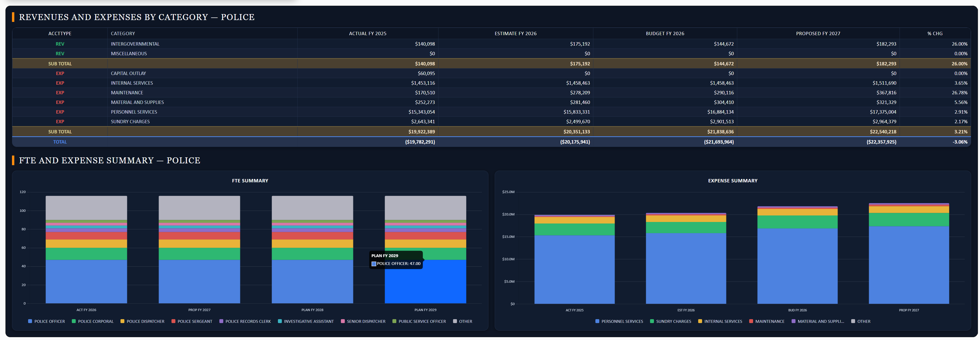Toggle SENIOR DISPATCHER legend entry
980x340 pixels.
click(363, 321)
